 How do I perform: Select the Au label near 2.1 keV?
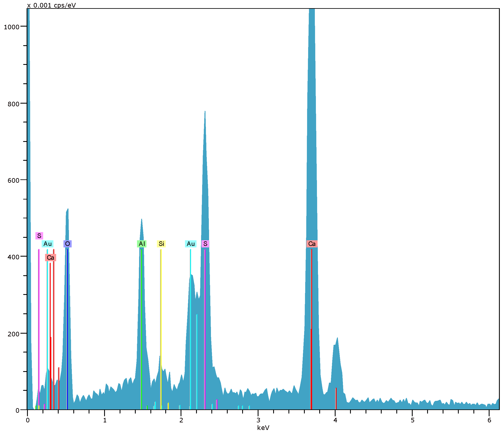click(x=191, y=244)
